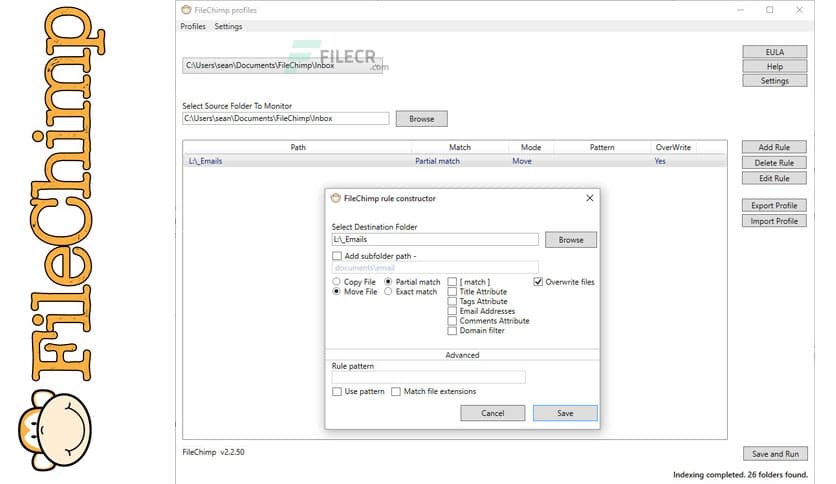This screenshot has height=484, width=836.
Task: Click the Delete Rule button
Action: [x=774, y=163]
